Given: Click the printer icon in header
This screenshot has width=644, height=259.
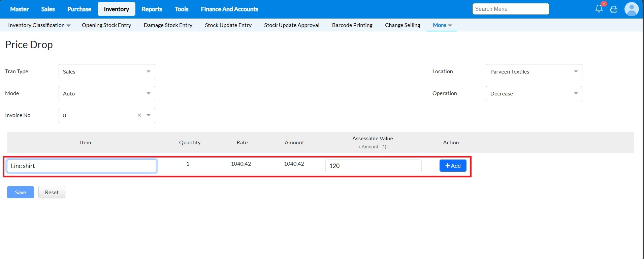Looking at the screenshot, I should [614, 9].
